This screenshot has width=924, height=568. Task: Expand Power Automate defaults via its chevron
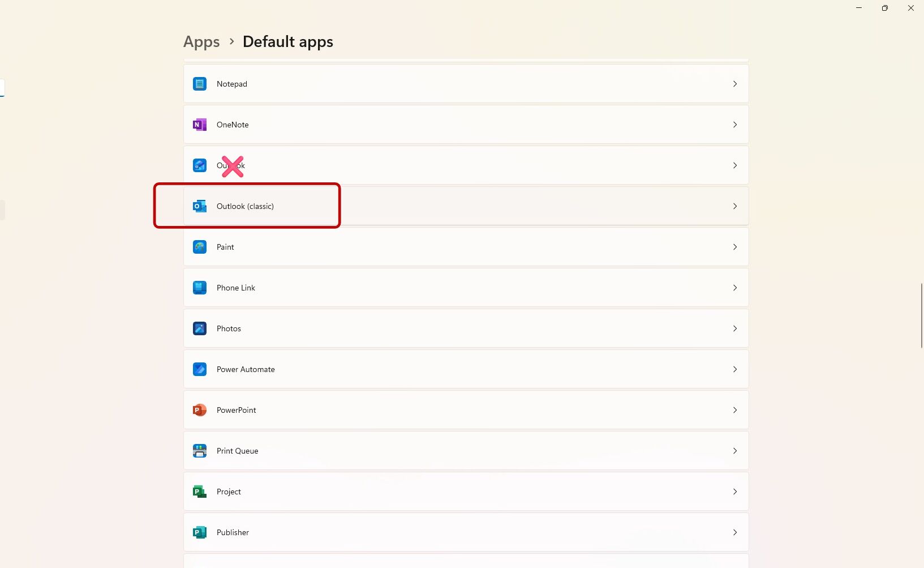click(x=735, y=369)
